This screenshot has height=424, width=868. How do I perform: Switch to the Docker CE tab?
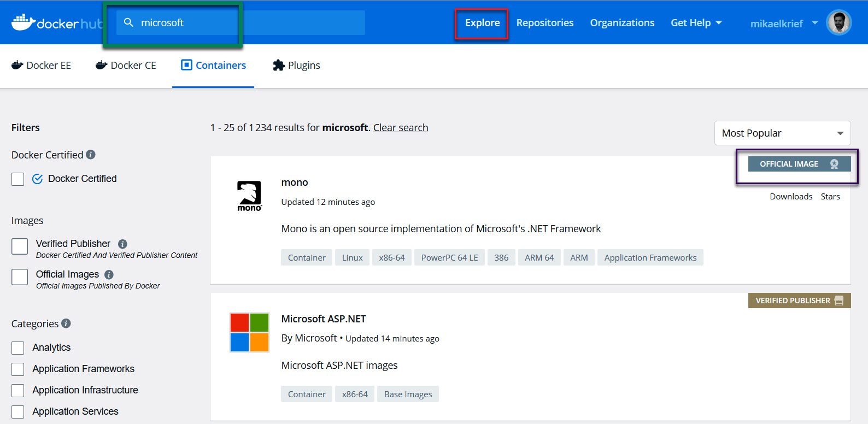tap(126, 66)
